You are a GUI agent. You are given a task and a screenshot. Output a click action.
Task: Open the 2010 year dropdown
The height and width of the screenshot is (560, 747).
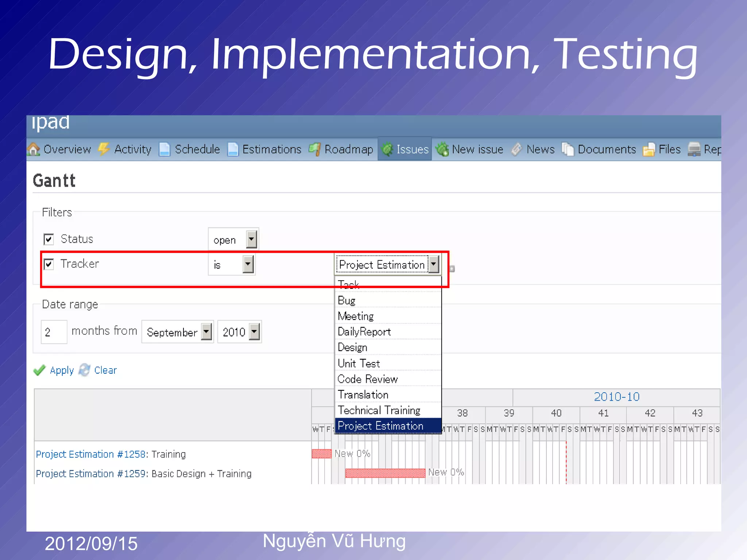tap(239, 332)
